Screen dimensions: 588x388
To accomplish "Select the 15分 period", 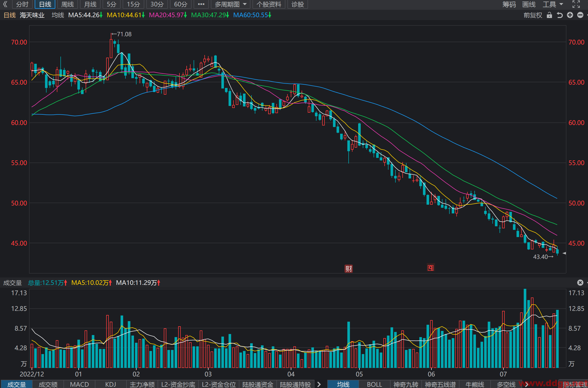I will tap(133, 4).
